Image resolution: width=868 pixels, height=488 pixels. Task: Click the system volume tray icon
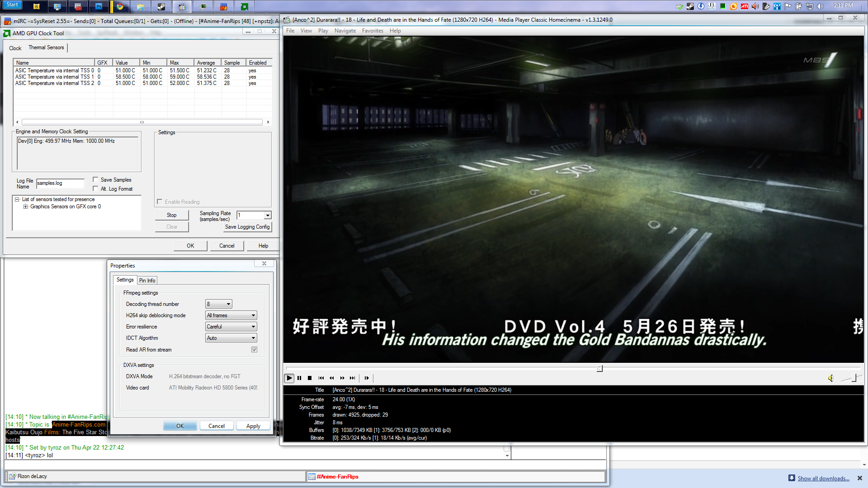coord(821,6)
